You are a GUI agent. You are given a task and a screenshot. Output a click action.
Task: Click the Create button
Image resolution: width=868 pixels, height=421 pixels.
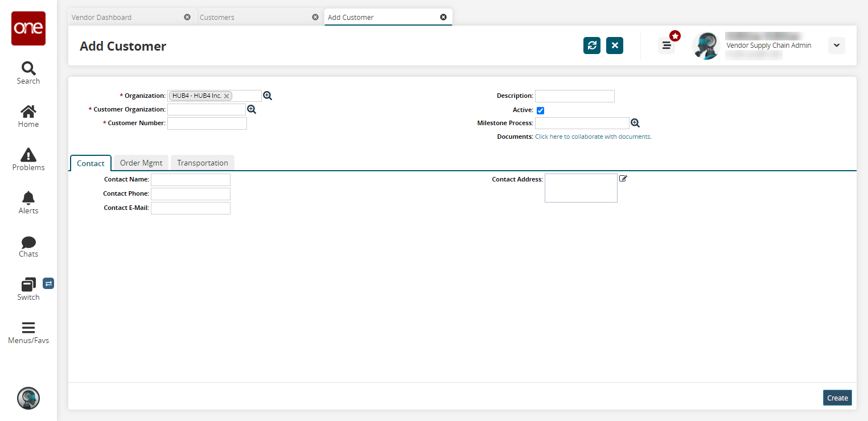[x=837, y=398]
